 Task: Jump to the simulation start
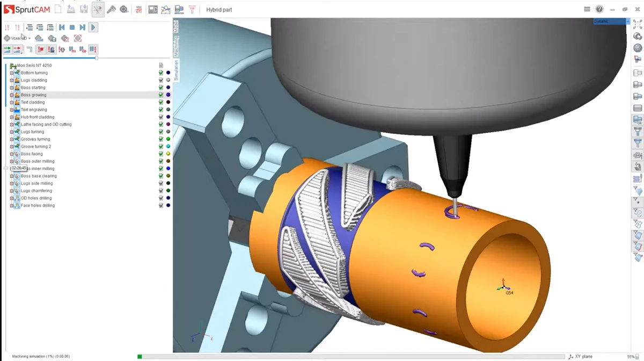click(62, 27)
